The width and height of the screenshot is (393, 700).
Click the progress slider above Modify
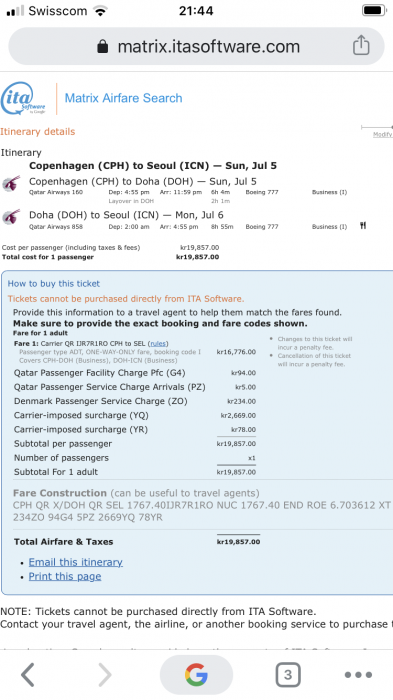coord(377,127)
